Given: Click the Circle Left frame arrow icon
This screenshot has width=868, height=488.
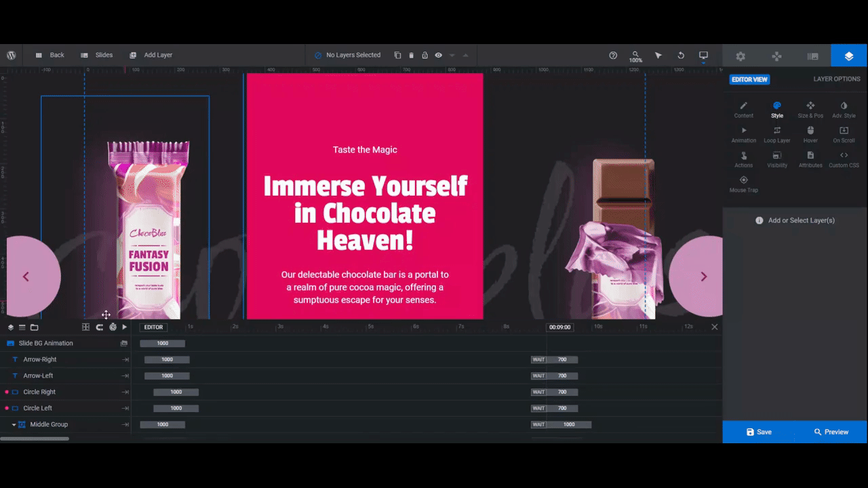Looking at the screenshot, I should pos(125,409).
